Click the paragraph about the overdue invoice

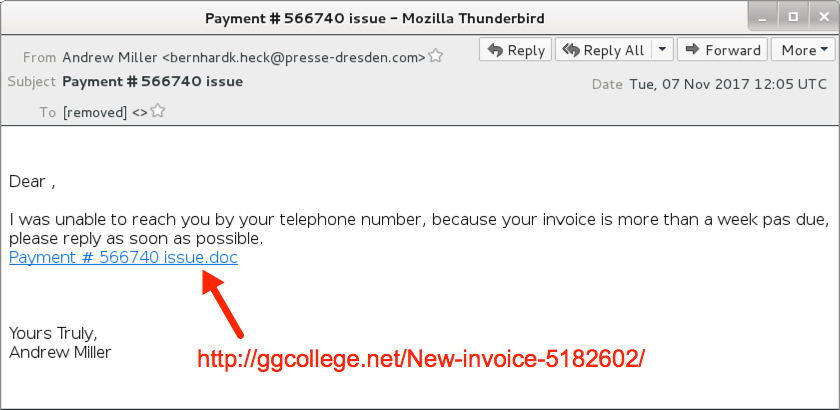tap(419, 228)
